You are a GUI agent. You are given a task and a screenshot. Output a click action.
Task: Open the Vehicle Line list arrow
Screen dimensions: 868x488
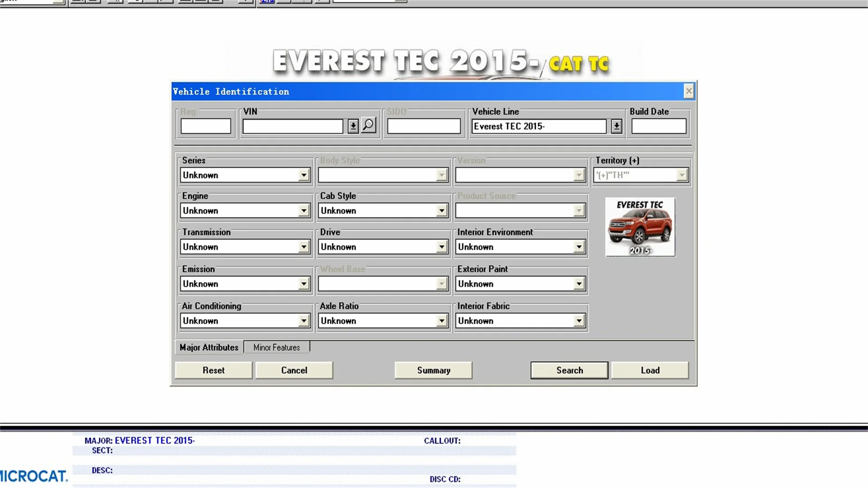coord(616,126)
